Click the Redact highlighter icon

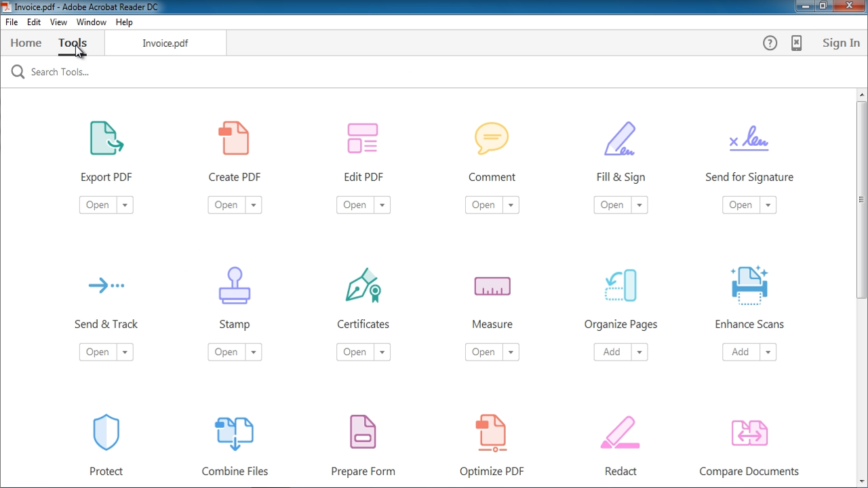620,432
